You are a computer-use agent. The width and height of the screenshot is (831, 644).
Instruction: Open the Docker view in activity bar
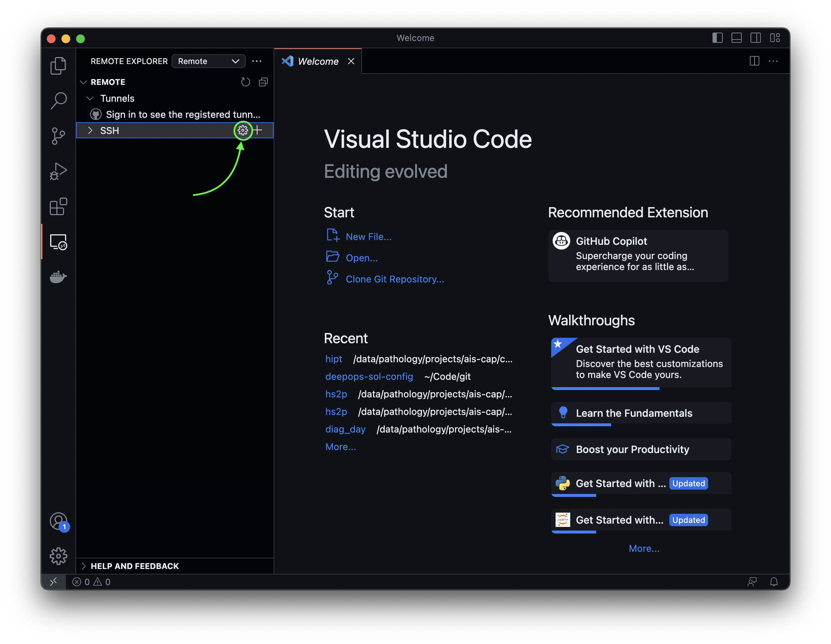(58, 277)
